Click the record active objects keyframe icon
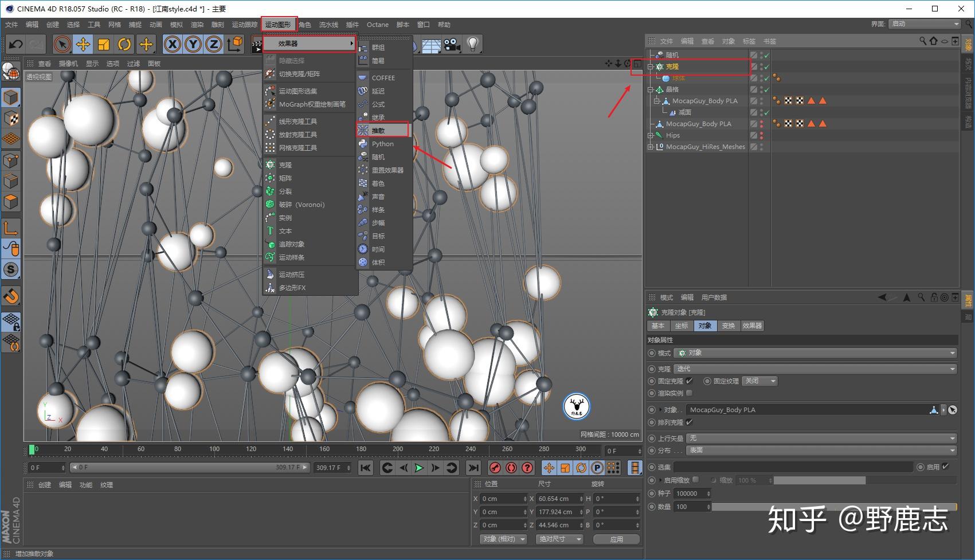The image size is (975, 560). click(x=495, y=468)
